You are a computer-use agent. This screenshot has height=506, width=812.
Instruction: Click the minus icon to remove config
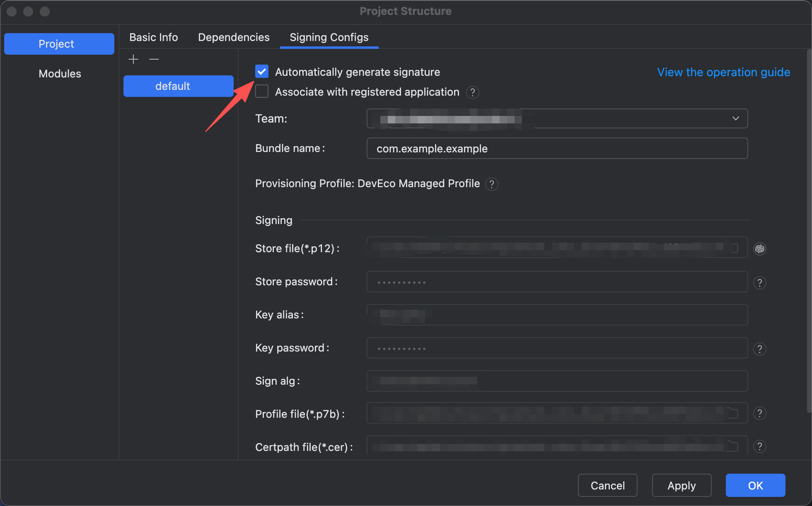click(154, 59)
